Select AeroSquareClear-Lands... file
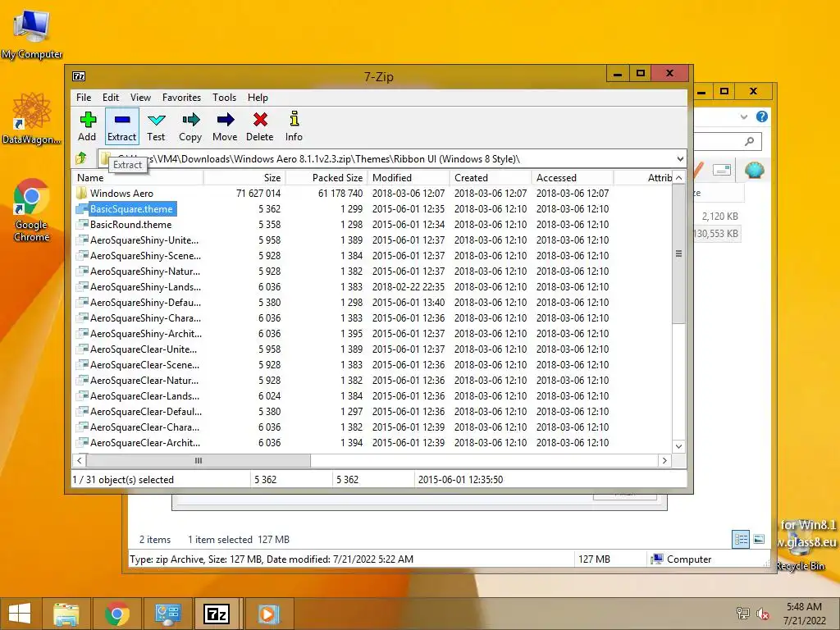 tap(144, 396)
